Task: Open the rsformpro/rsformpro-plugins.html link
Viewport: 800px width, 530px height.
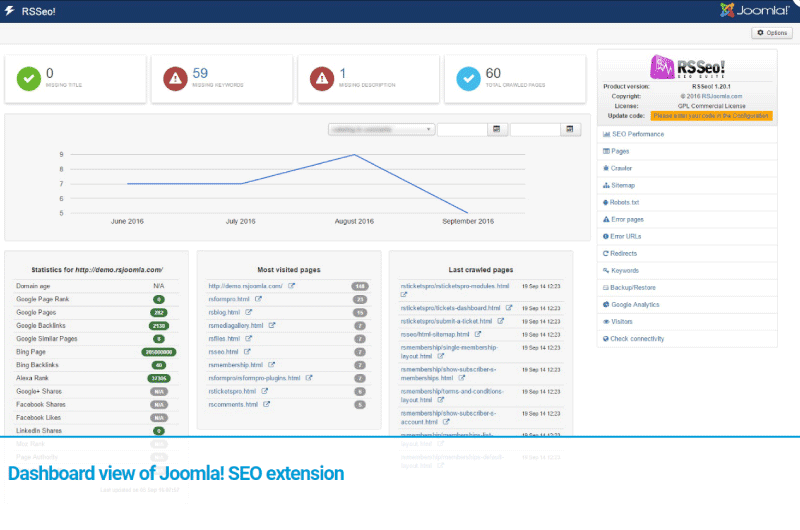Action: tap(255, 378)
